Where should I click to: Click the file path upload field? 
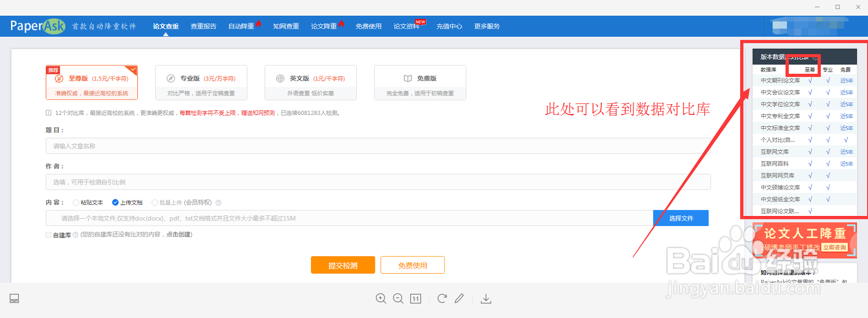(x=349, y=218)
